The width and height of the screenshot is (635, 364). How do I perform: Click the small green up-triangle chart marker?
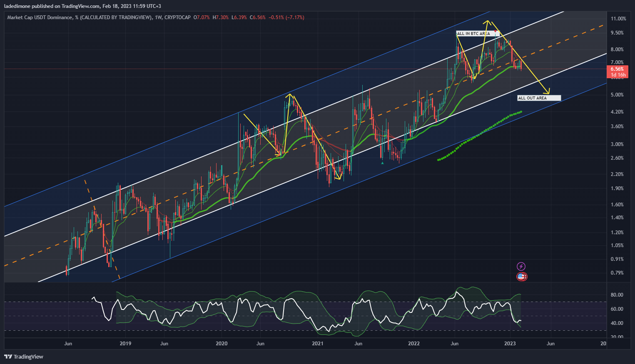pos(382,163)
